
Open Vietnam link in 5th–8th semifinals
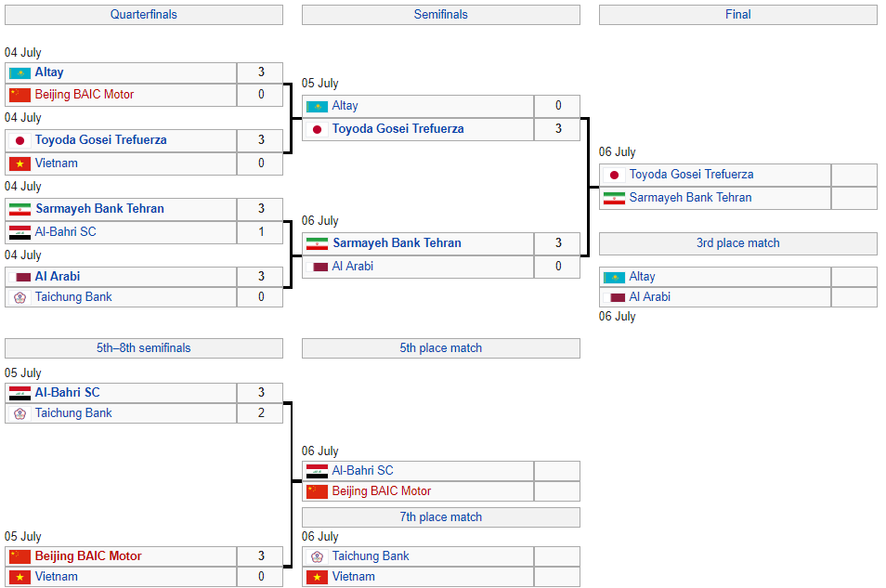coord(57,577)
